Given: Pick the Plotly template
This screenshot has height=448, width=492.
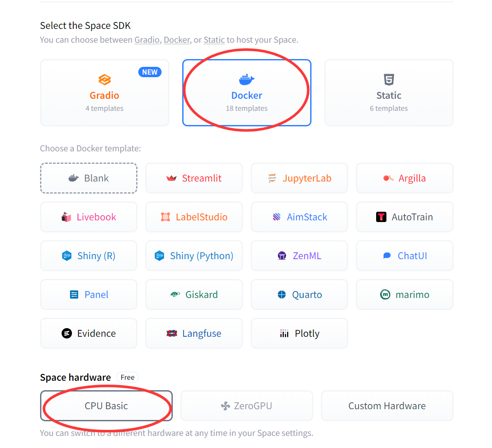Looking at the screenshot, I should click(x=299, y=333).
